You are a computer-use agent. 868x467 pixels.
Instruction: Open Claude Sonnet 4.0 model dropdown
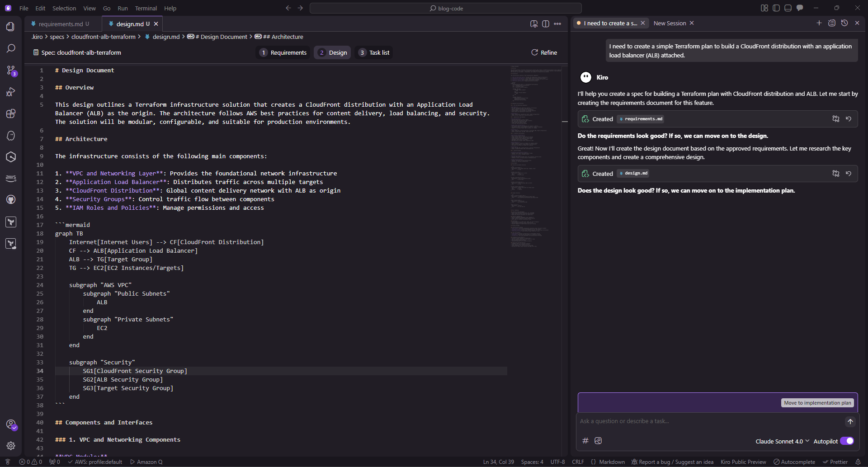[783, 441]
